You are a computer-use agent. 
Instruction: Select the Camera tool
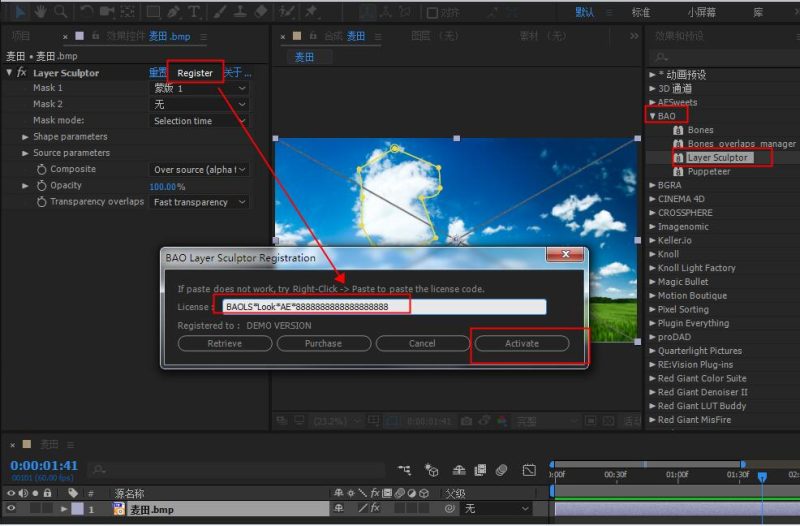(106, 11)
